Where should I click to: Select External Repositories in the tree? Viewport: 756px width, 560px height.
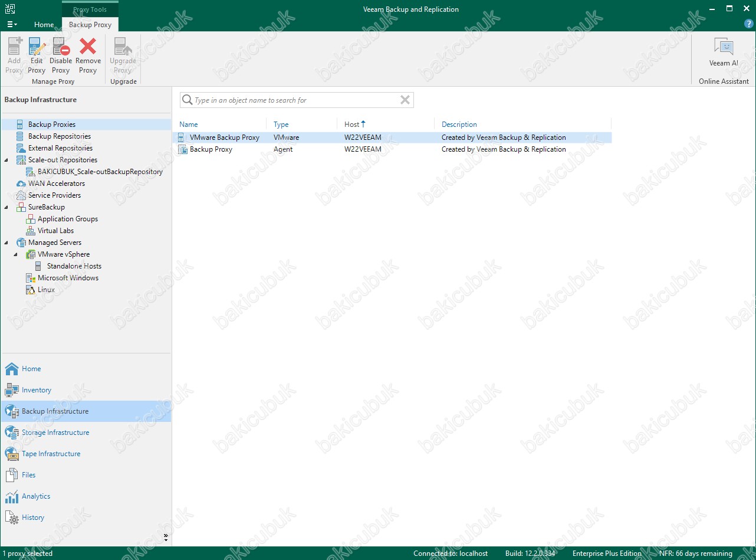point(60,148)
